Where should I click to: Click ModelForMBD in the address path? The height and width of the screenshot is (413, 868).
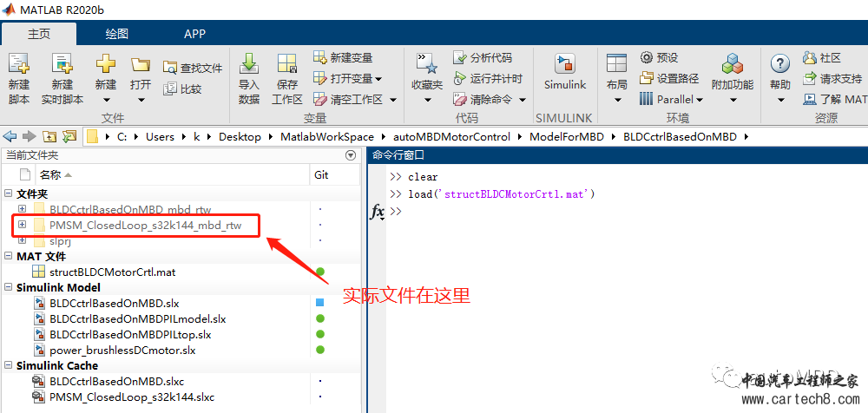[x=567, y=137]
